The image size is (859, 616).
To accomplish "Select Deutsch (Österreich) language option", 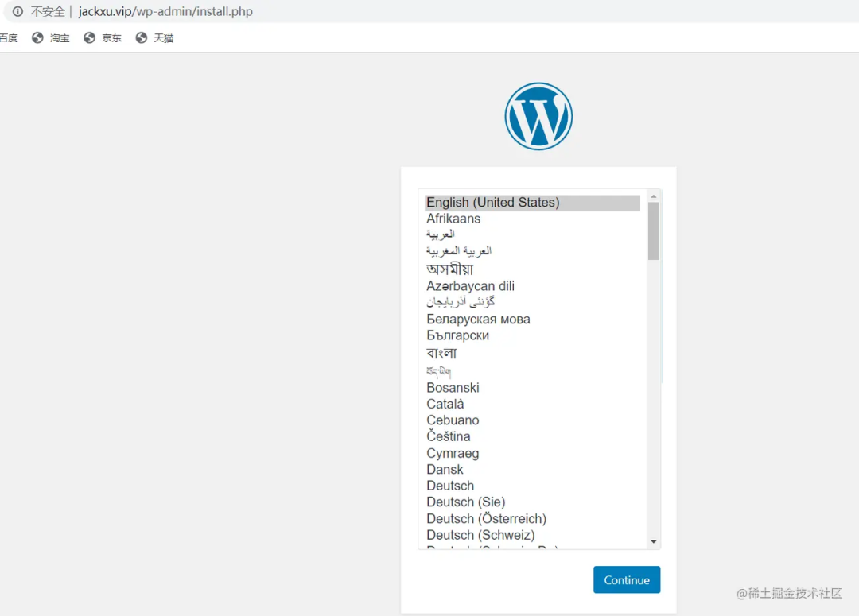I will point(486,519).
